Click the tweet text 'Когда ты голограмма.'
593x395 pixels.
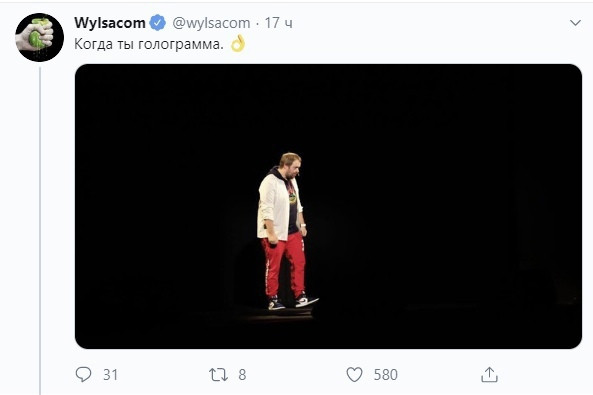tap(149, 44)
